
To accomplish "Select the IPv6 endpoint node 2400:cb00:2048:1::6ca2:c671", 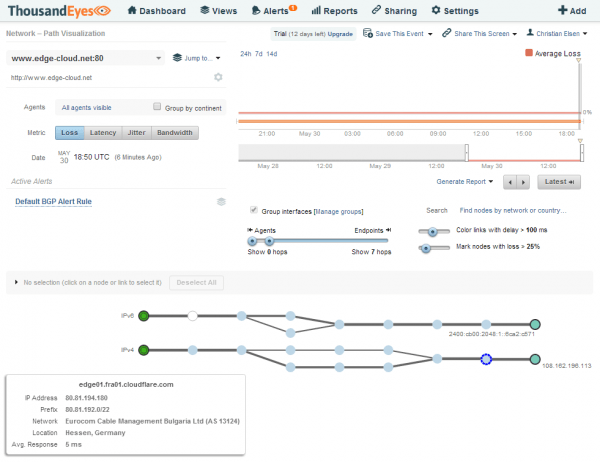I will click(535, 325).
